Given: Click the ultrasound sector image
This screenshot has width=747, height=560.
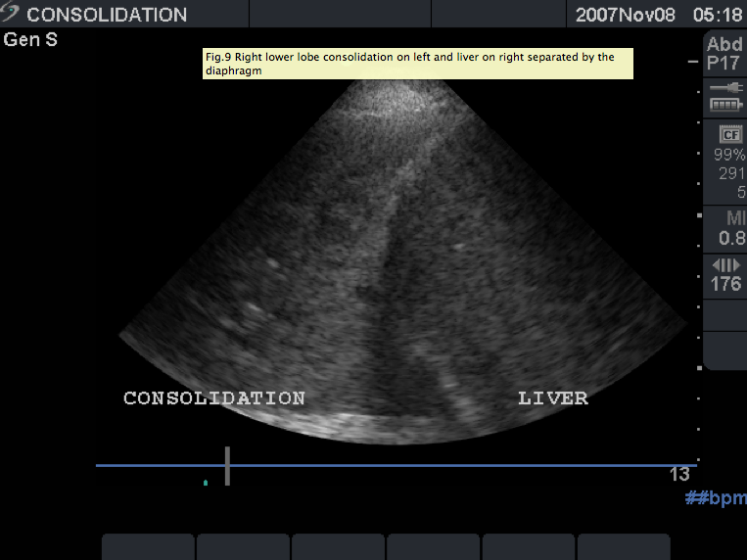Looking at the screenshot, I should [x=402, y=262].
